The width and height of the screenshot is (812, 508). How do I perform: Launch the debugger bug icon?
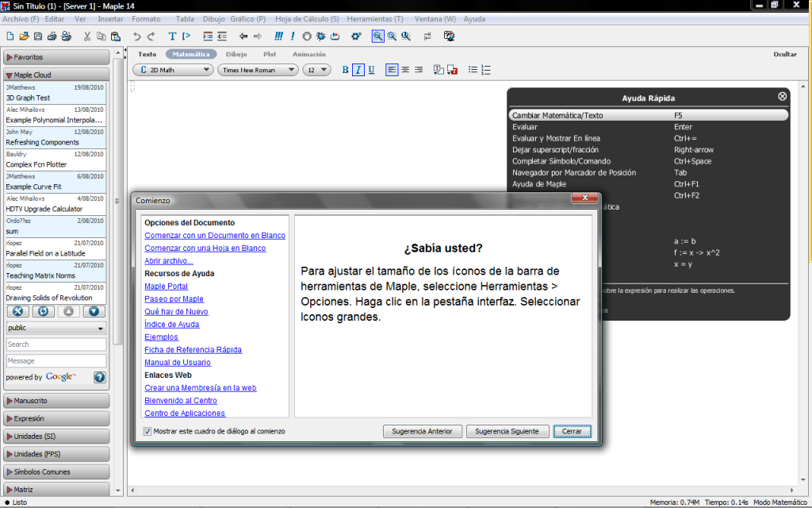(321, 37)
